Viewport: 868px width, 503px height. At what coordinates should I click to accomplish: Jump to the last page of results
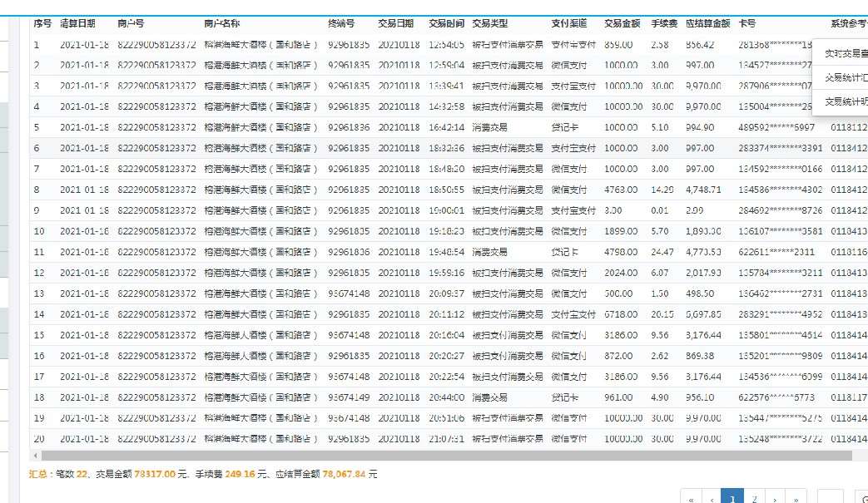coord(796,499)
